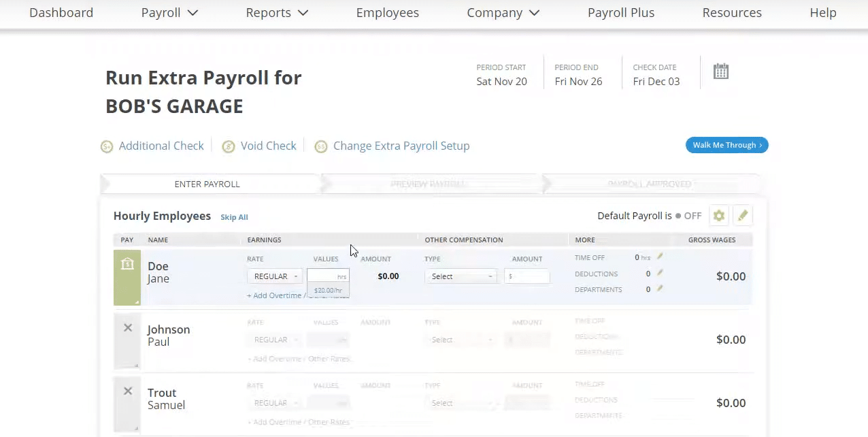Click Paul Johnson's hours field
868x437 pixels.
point(328,340)
